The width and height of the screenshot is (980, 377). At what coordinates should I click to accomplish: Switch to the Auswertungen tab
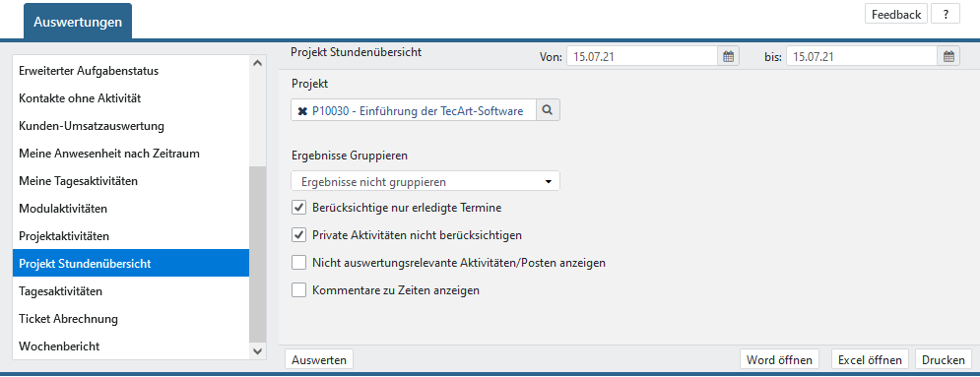click(78, 22)
